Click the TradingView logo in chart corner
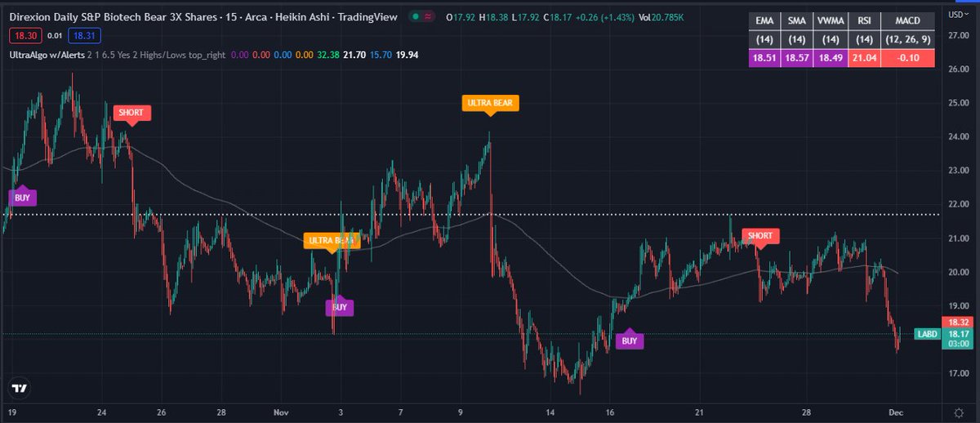 pos(20,387)
